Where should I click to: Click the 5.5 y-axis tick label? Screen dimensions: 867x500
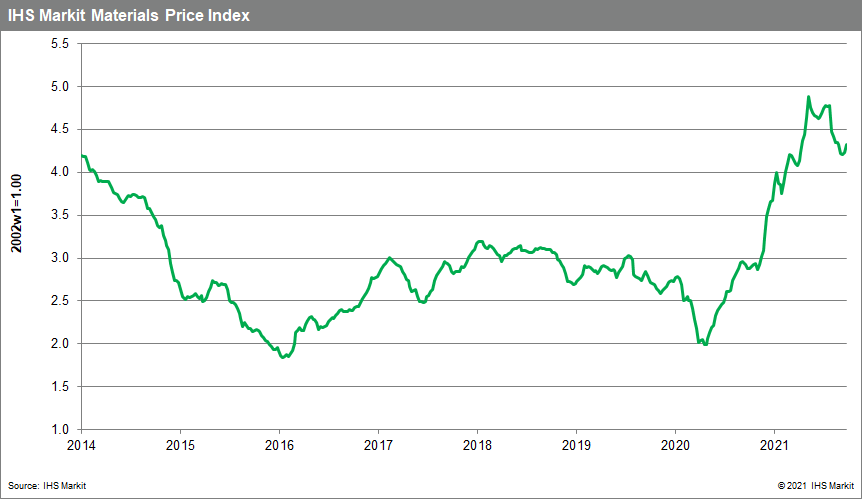point(62,44)
